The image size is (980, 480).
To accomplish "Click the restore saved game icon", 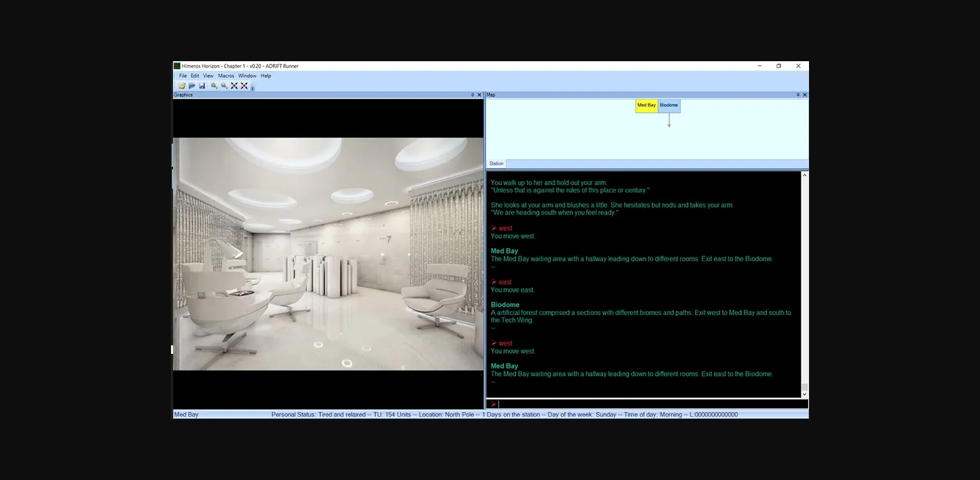I will 191,85.
